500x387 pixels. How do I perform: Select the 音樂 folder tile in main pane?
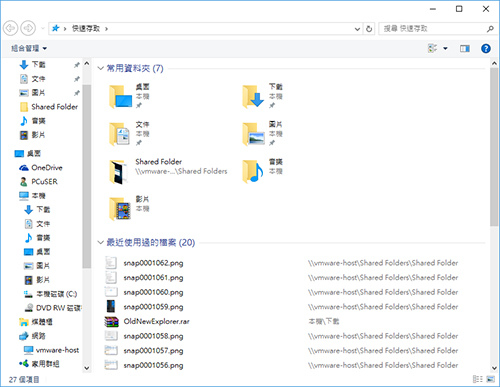(263, 171)
